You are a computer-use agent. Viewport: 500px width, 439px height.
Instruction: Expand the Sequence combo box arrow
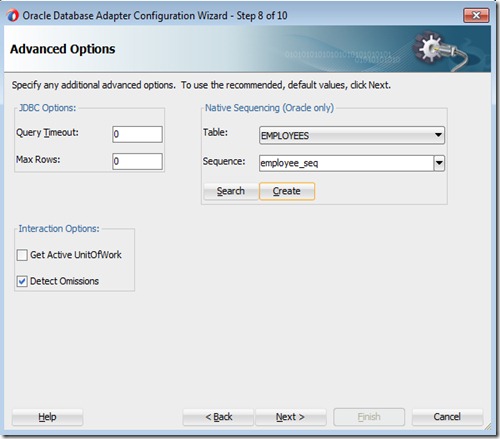439,163
